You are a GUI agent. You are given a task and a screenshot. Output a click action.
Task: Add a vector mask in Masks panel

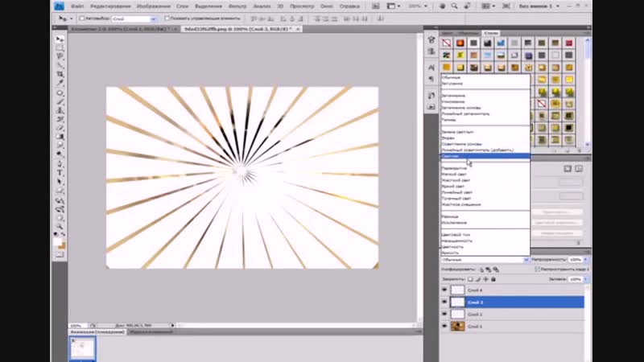pyautogui.click(x=579, y=169)
